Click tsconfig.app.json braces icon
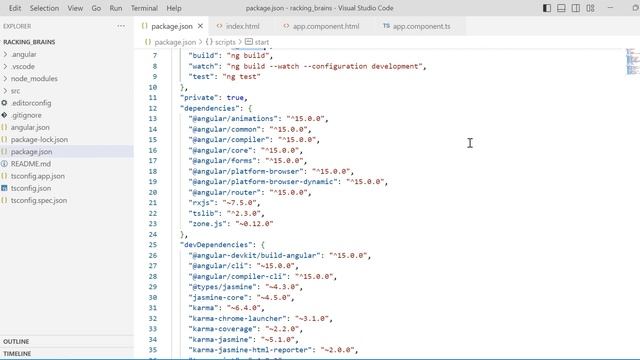This screenshot has height=360, width=640. 4,176
